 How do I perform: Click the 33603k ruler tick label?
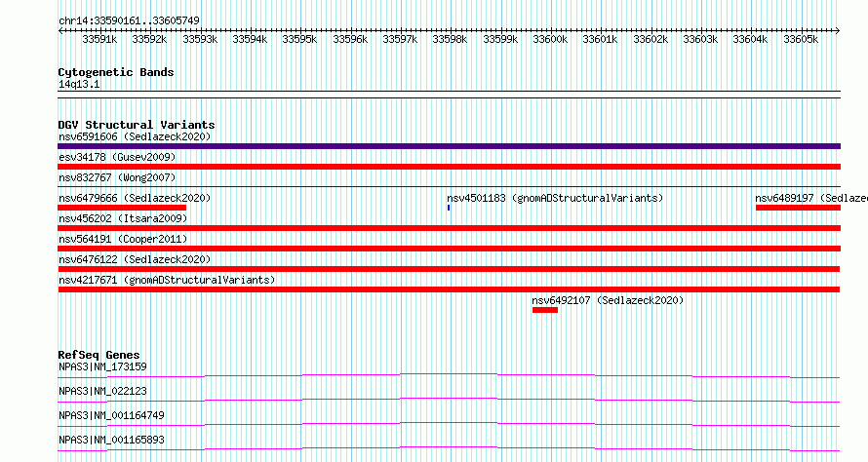[x=700, y=39]
